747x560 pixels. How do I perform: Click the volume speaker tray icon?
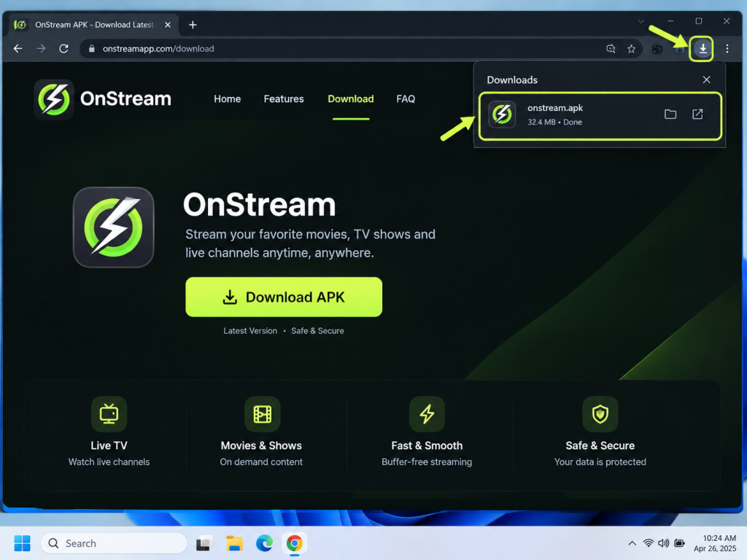point(664,543)
